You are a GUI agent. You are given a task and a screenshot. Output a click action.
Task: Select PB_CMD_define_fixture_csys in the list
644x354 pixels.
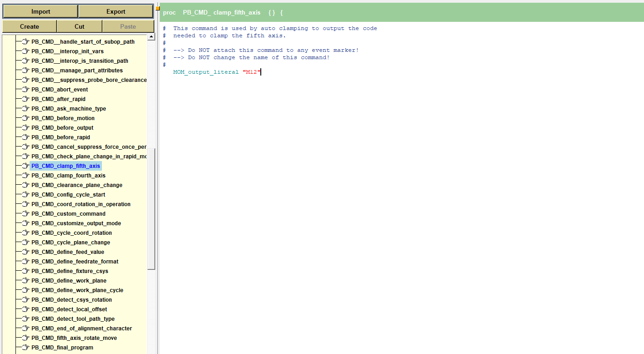coord(70,271)
